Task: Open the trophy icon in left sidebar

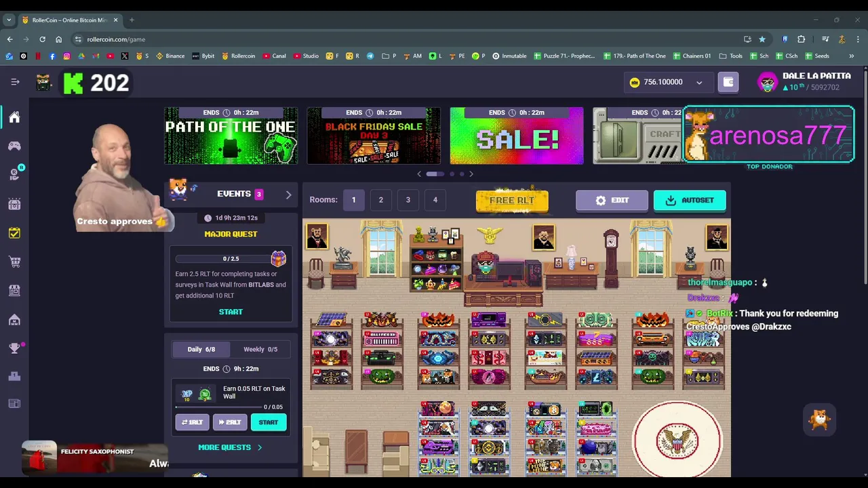Action: click(x=14, y=348)
